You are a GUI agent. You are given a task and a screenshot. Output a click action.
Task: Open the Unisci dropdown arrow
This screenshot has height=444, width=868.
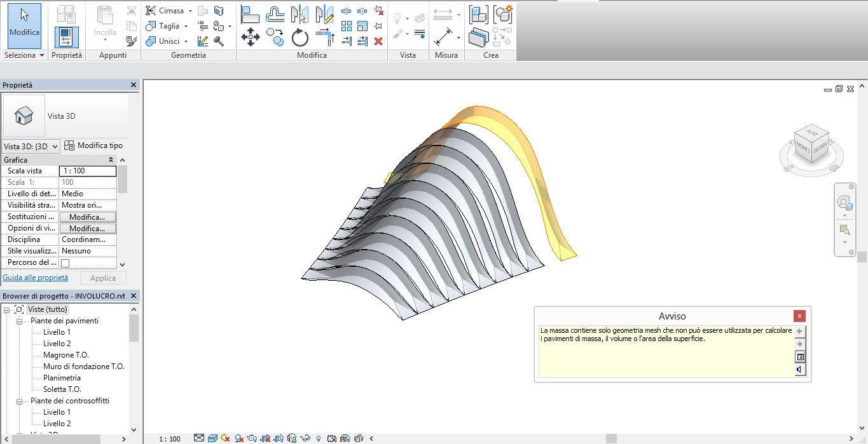(x=186, y=41)
